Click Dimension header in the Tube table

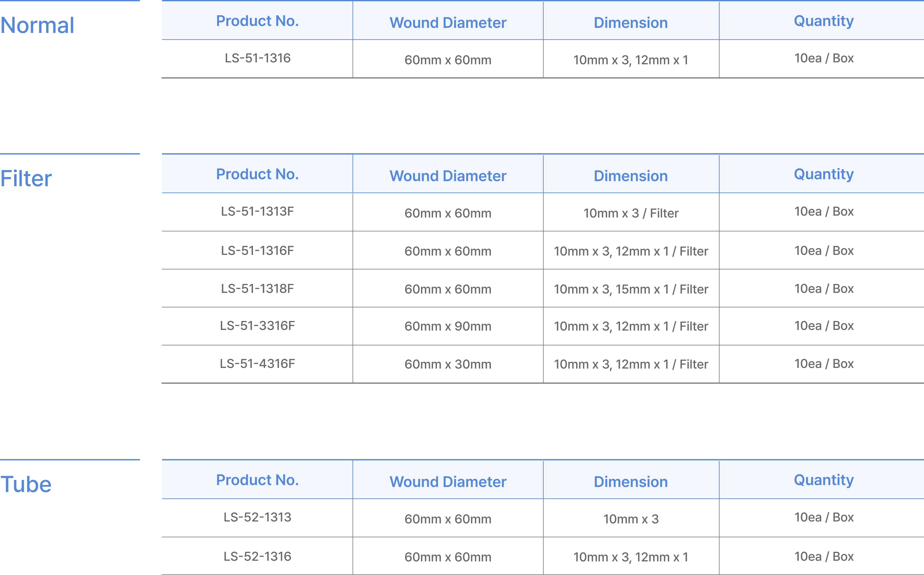[631, 482]
